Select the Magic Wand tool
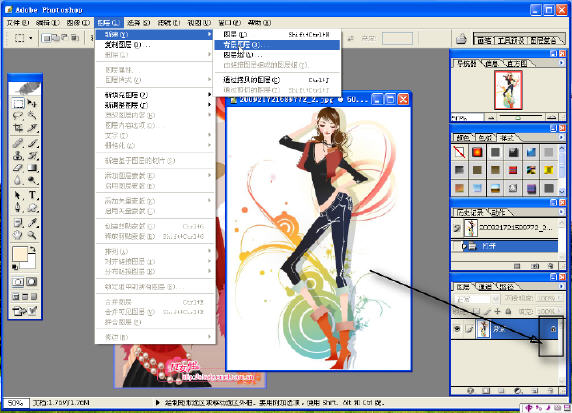572x413 pixels. (32, 116)
